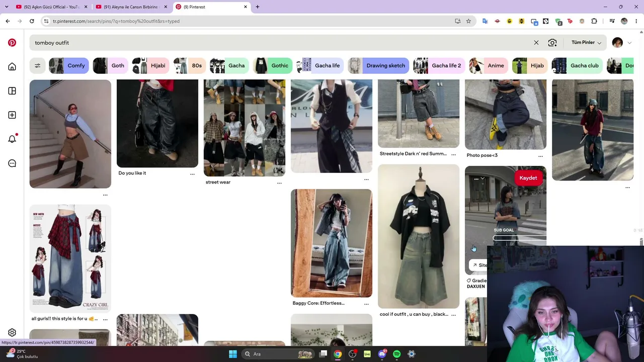This screenshot has width=644, height=362.
Task: Open the weather widget showing 25°C
Action: click(22, 354)
